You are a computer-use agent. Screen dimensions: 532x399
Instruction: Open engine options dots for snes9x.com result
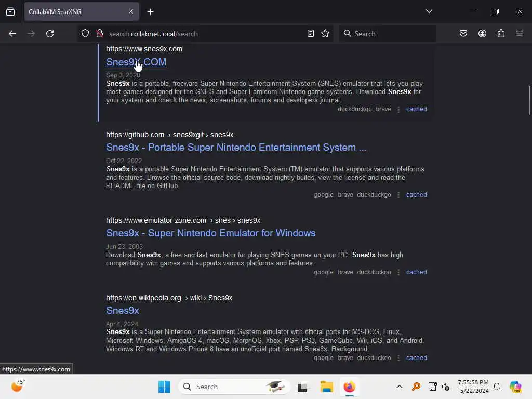(x=398, y=109)
